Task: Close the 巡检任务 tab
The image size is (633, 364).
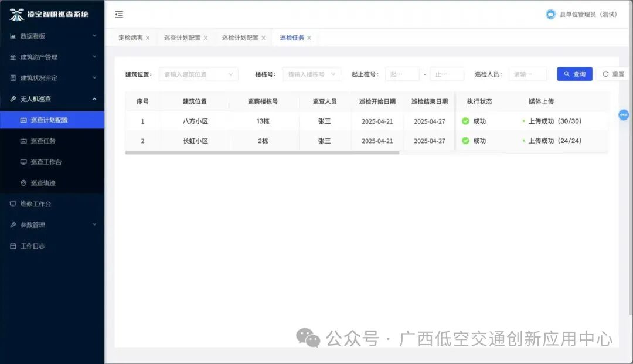Action: pyautogui.click(x=309, y=38)
